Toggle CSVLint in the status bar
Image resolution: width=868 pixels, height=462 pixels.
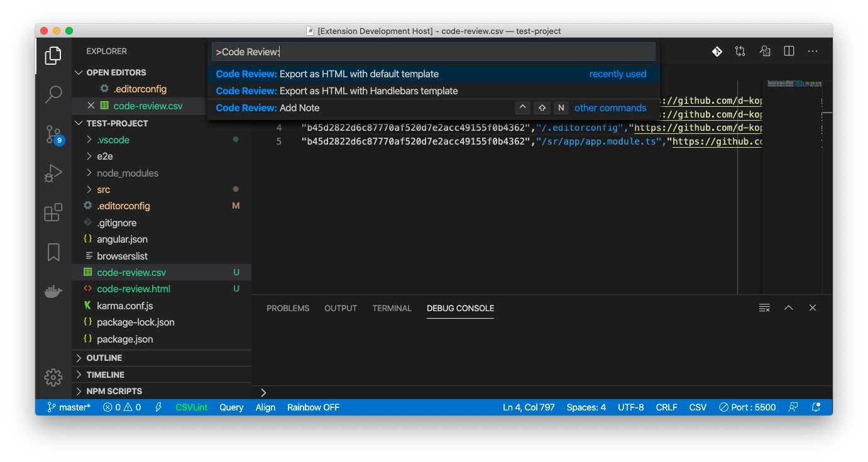(191, 407)
